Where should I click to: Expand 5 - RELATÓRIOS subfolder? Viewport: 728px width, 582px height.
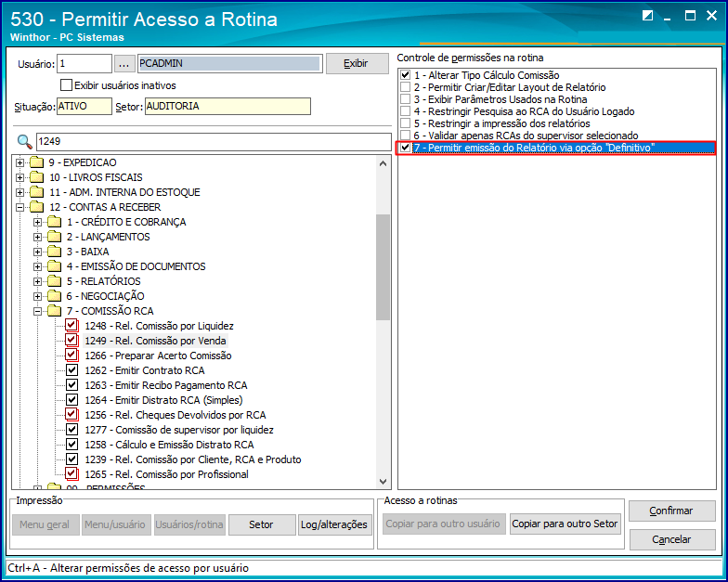pyautogui.click(x=37, y=282)
